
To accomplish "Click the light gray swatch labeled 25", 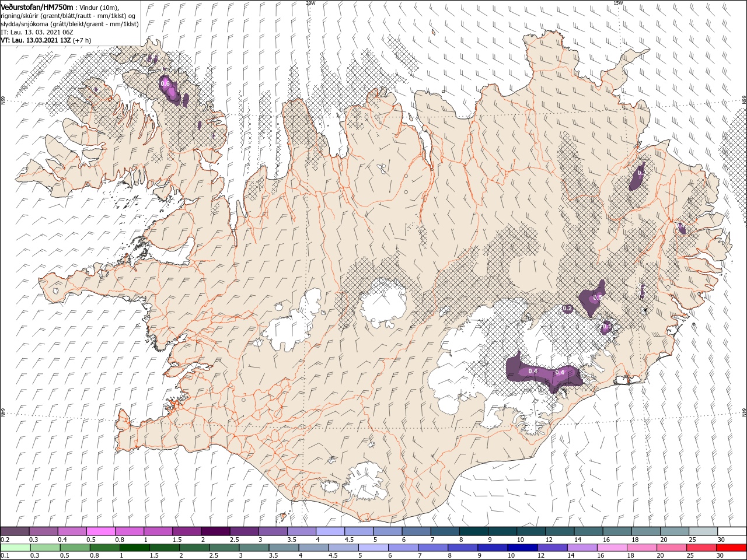I will (703, 531).
